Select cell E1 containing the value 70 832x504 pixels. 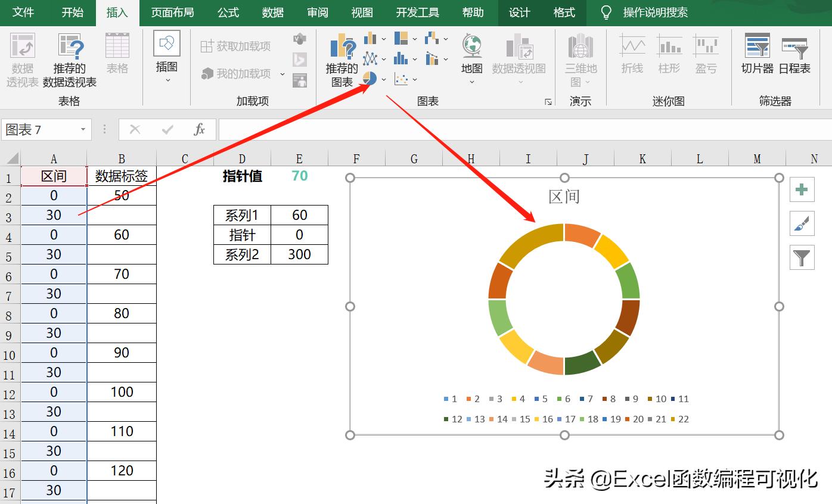click(299, 176)
